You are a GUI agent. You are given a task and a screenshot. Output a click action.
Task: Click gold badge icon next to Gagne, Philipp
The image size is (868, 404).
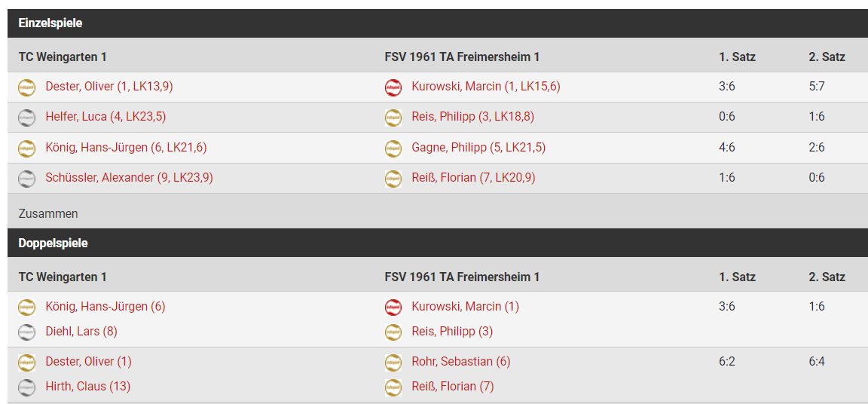pos(393,148)
